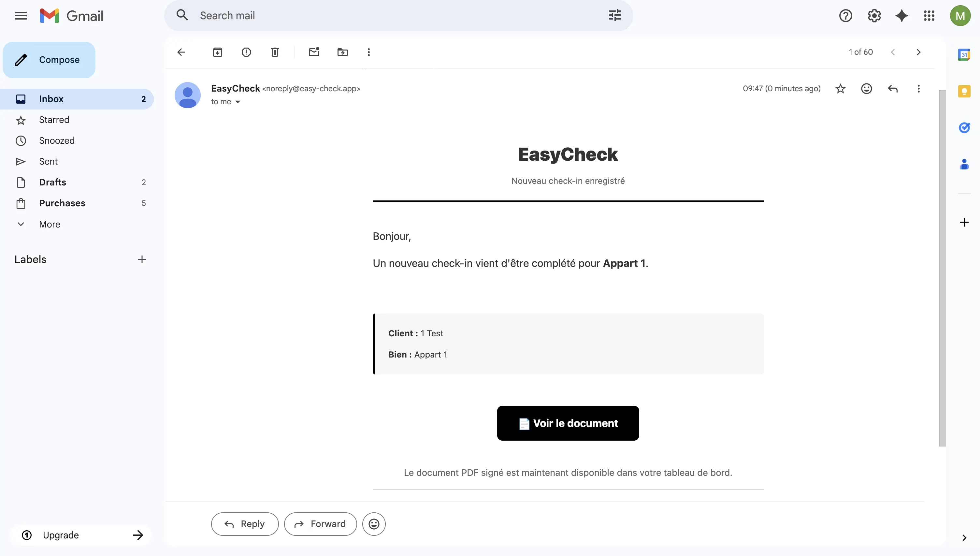Click inside the Search mail field
The height and width of the screenshot is (556, 980).
click(343, 15)
